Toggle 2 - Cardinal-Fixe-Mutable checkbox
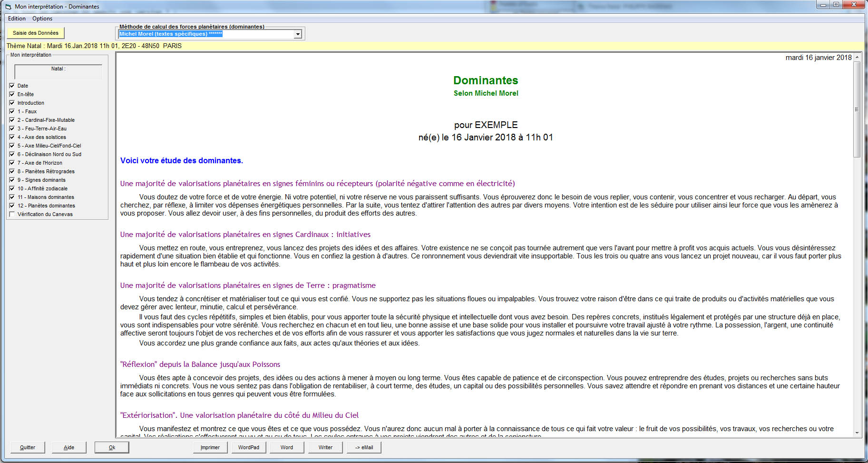The image size is (868, 463). [x=12, y=120]
